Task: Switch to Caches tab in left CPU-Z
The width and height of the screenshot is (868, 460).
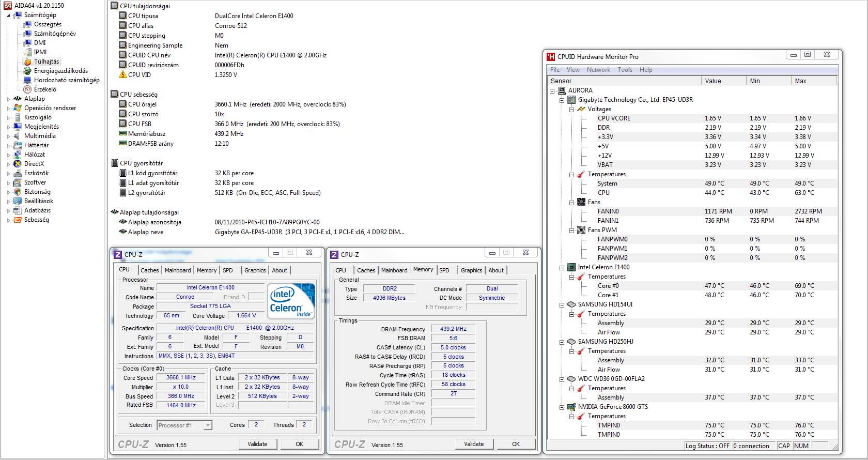Action: point(150,270)
